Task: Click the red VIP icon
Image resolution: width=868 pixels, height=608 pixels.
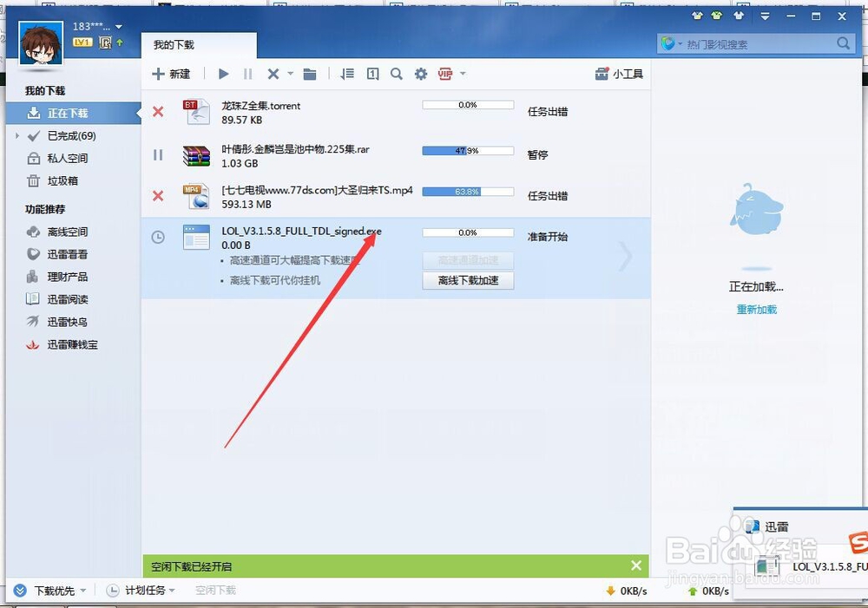Action: (x=445, y=74)
